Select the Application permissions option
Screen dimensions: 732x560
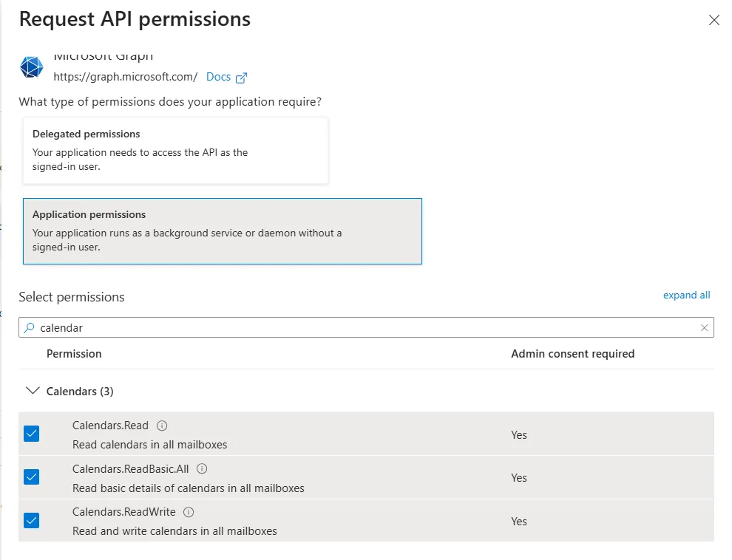pos(222,231)
